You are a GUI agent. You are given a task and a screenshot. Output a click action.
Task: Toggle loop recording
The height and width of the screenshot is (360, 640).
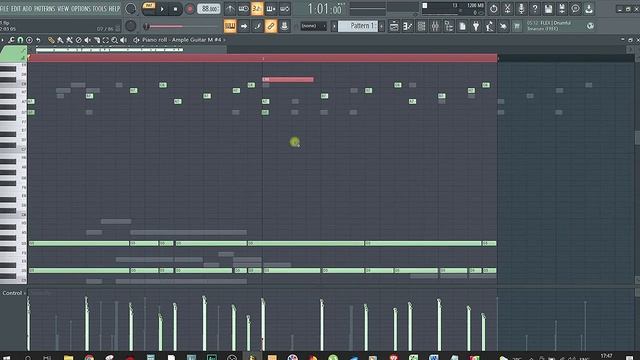pos(285,9)
